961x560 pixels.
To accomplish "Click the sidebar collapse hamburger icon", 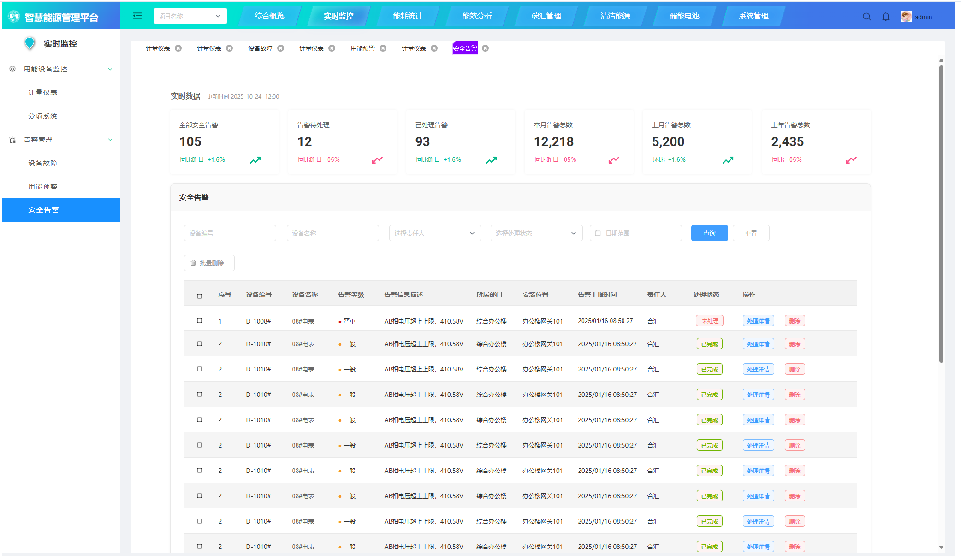I will click(x=137, y=16).
